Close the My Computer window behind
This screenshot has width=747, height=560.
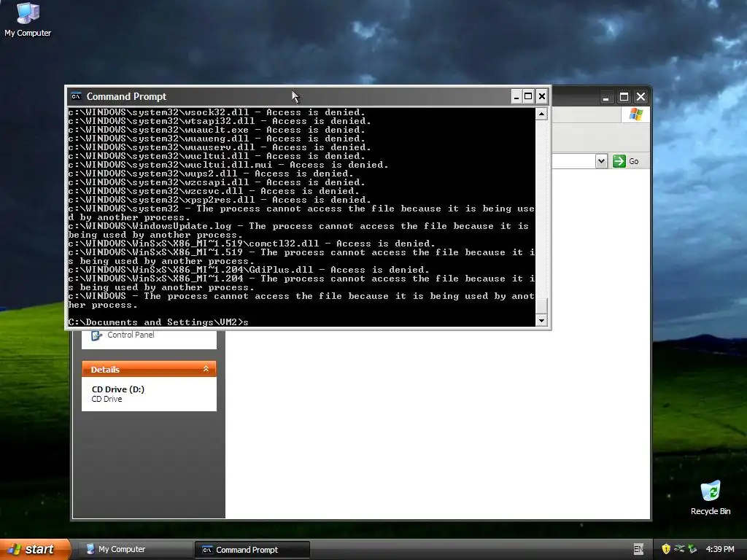[x=640, y=97]
